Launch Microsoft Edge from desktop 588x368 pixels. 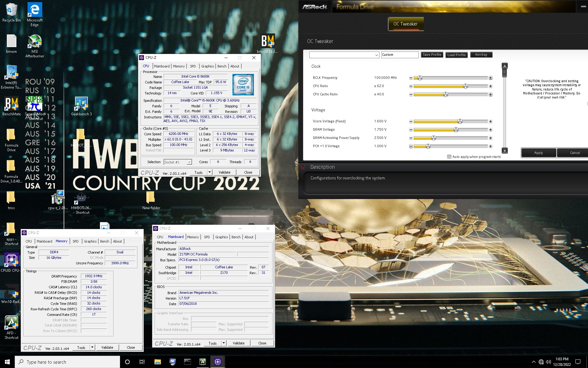pyautogui.click(x=35, y=14)
